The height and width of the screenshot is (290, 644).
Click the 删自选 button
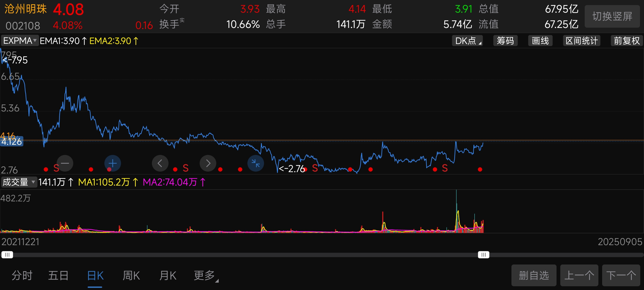click(534, 275)
